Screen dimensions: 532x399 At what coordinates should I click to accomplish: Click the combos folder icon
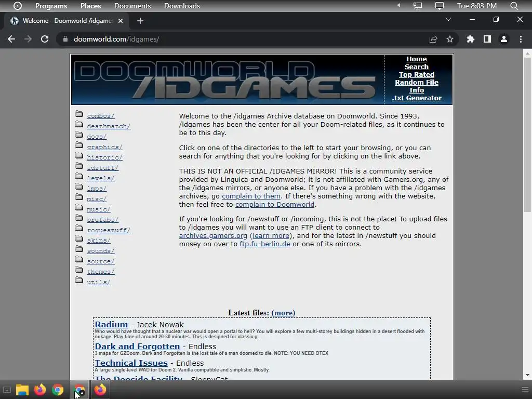[79, 114]
